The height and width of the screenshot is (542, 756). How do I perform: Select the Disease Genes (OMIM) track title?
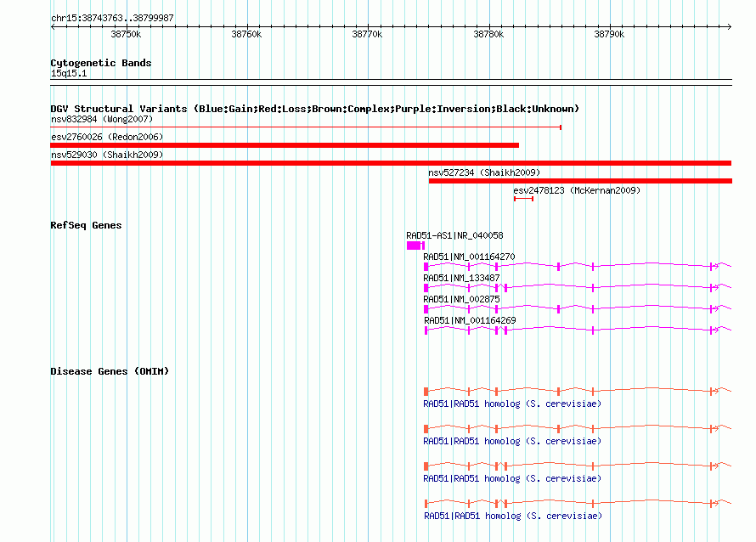click(110, 371)
